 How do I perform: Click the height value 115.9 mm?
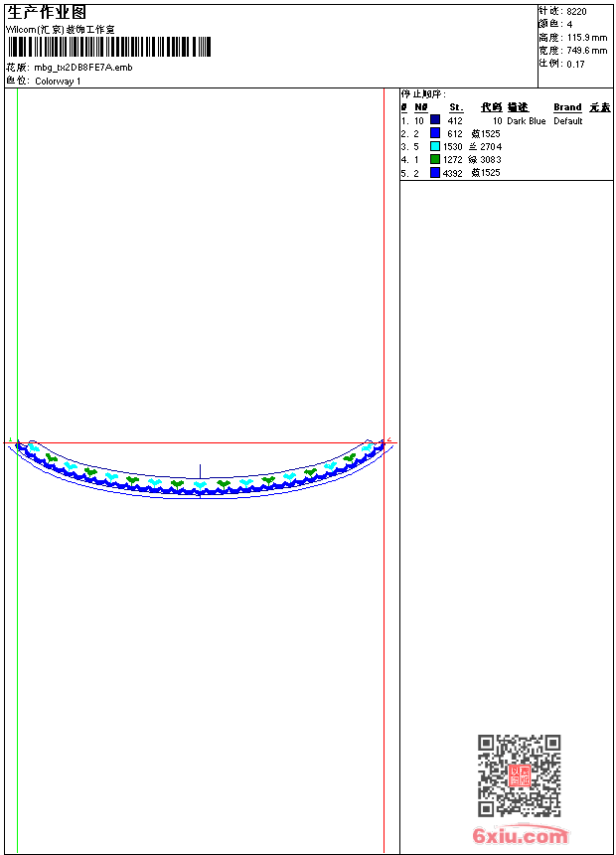tap(587, 38)
